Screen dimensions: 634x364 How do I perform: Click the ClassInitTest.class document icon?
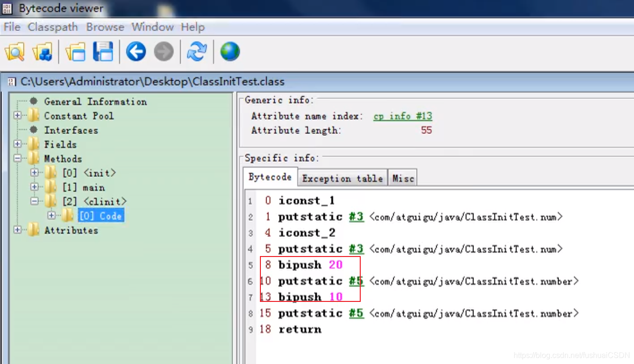pyautogui.click(x=12, y=82)
